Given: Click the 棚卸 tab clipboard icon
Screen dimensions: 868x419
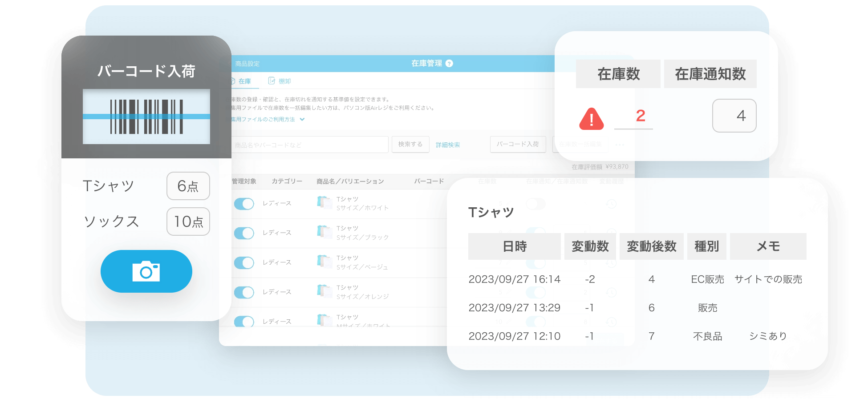Looking at the screenshot, I should pyautogui.click(x=272, y=81).
